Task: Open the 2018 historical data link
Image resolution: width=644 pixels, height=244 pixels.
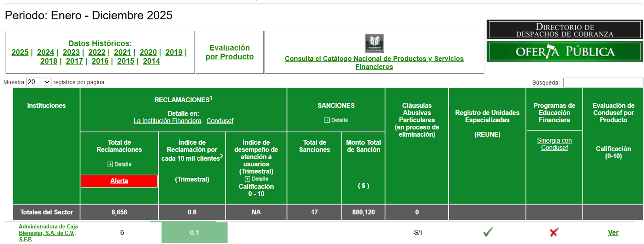Action: coord(49,61)
